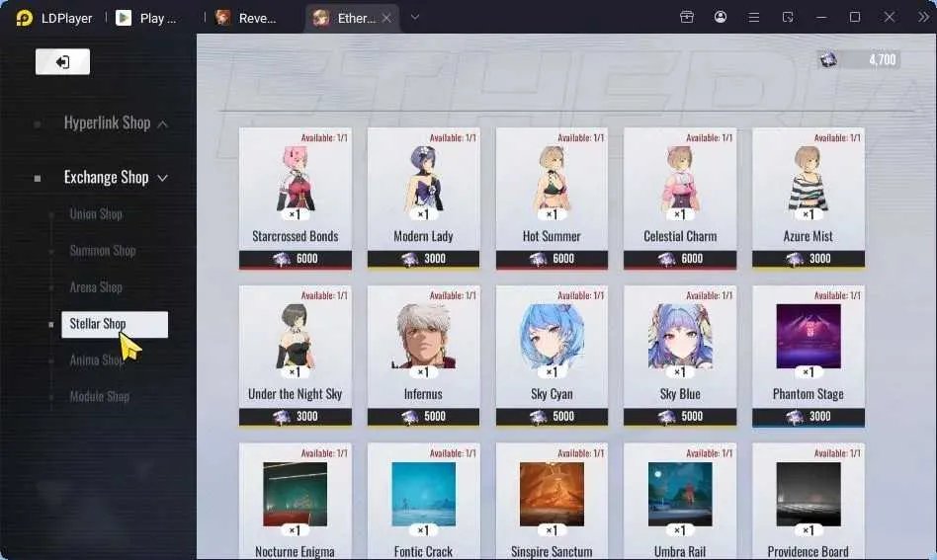
Task: Open the LDPlayer user account icon
Action: pyautogui.click(x=721, y=18)
